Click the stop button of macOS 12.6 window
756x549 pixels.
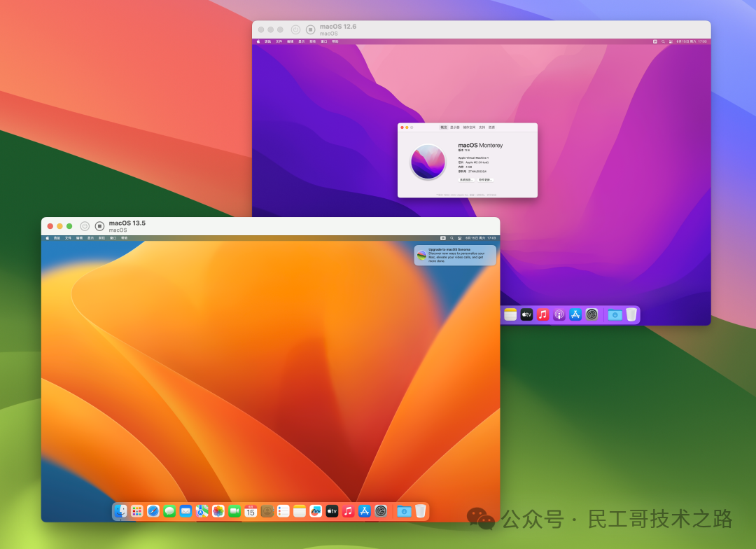tap(311, 29)
